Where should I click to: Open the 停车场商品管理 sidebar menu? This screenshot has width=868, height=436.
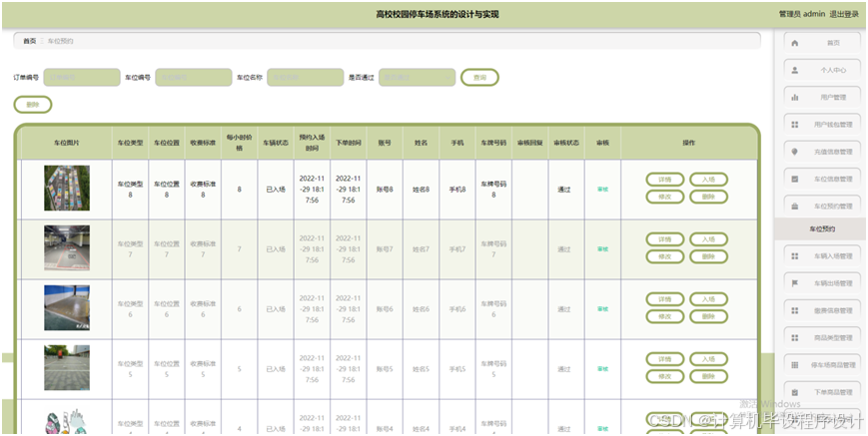pyautogui.click(x=822, y=365)
